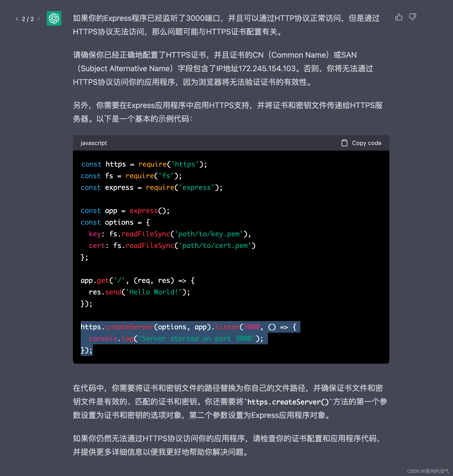Click the highlighted console.log Server started line
The width and height of the screenshot is (453, 476).
coord(176,338)
